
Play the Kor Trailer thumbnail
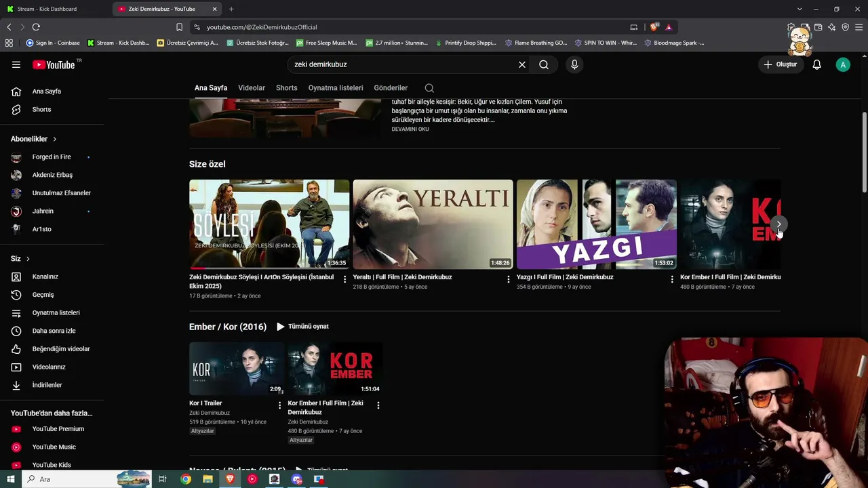click(237, 369)
